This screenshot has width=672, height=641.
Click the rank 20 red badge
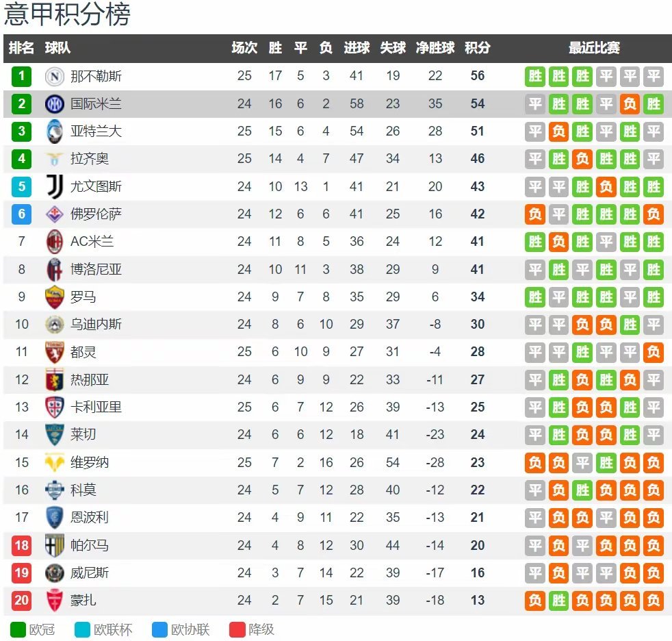[x=22, y=601]
